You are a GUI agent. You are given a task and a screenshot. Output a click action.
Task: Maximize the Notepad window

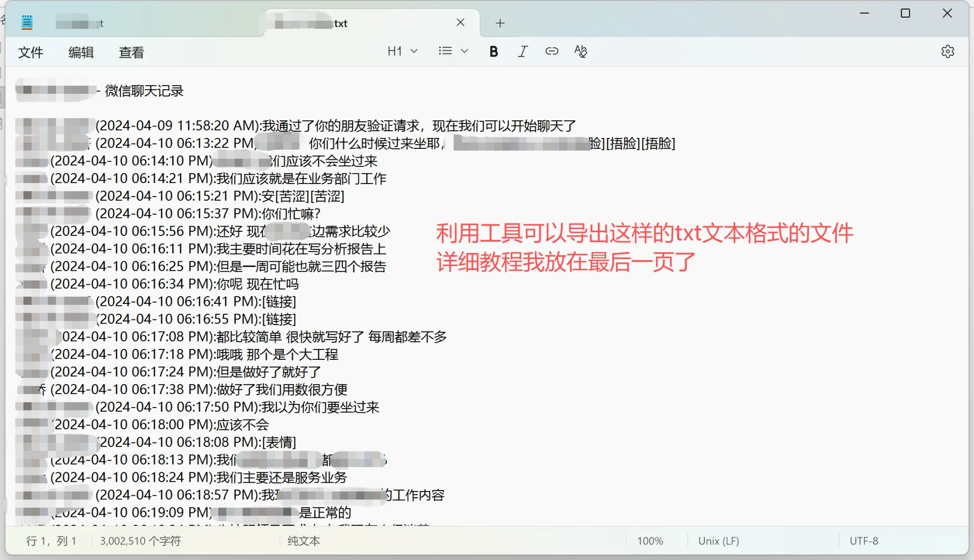tap(906, 13)
